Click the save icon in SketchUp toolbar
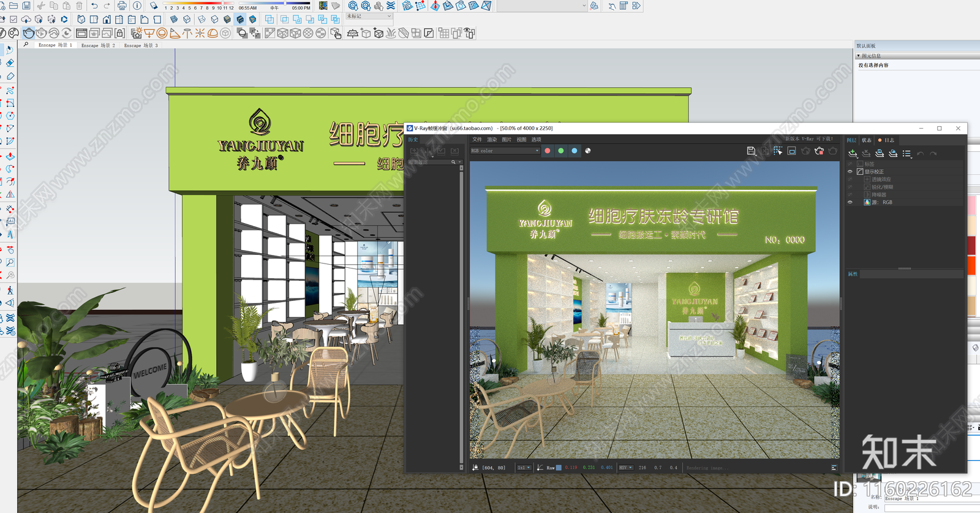Screen dimensions: 980x513 (x=26, y=6)
